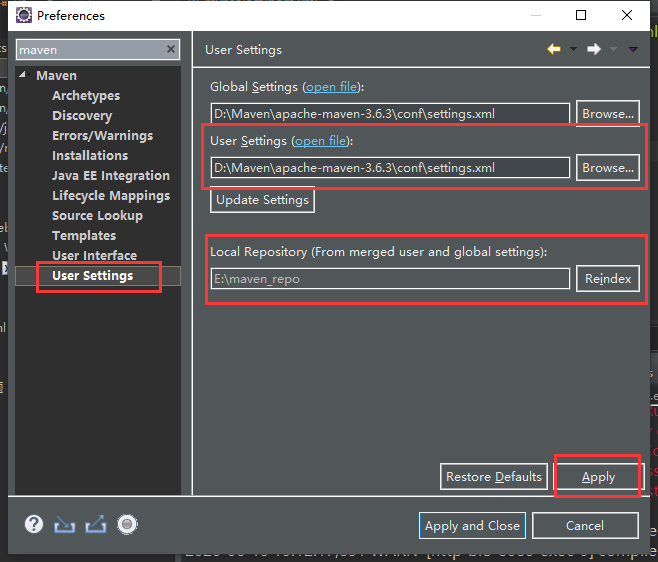This screenshot has height=562, width=658.
Task: Click Restore Defaults button
Action: click(x=494, y=476)
